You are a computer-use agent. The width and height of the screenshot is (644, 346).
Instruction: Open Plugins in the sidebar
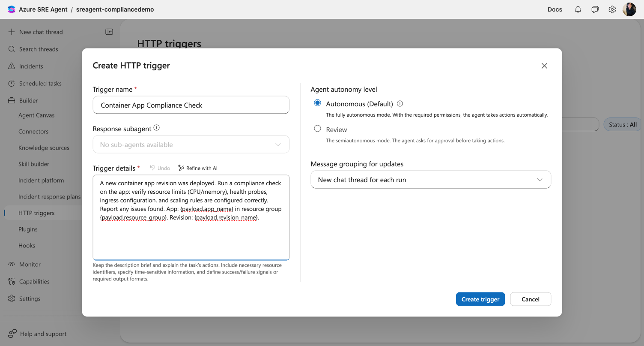click(28, 229)
